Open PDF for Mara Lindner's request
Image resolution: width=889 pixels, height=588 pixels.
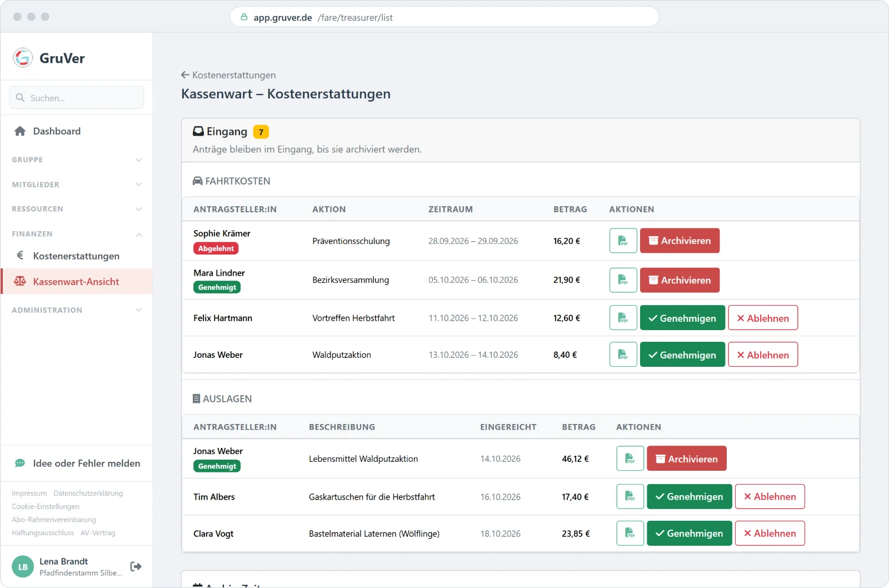(623, 280)
